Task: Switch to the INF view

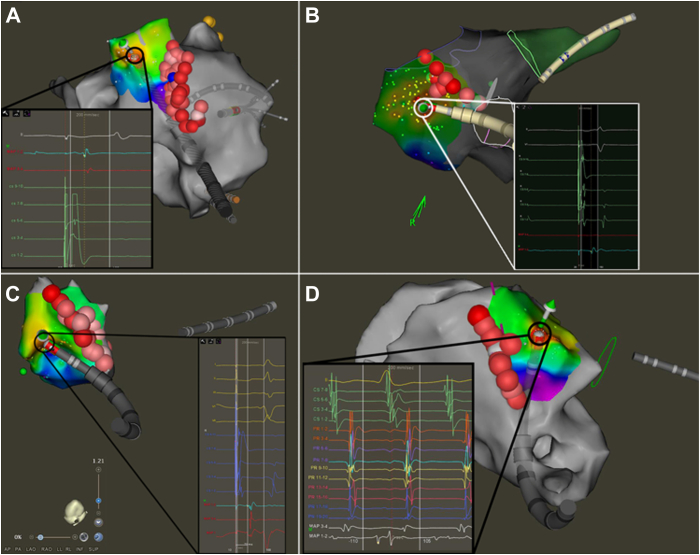Action: pos(79,549)
